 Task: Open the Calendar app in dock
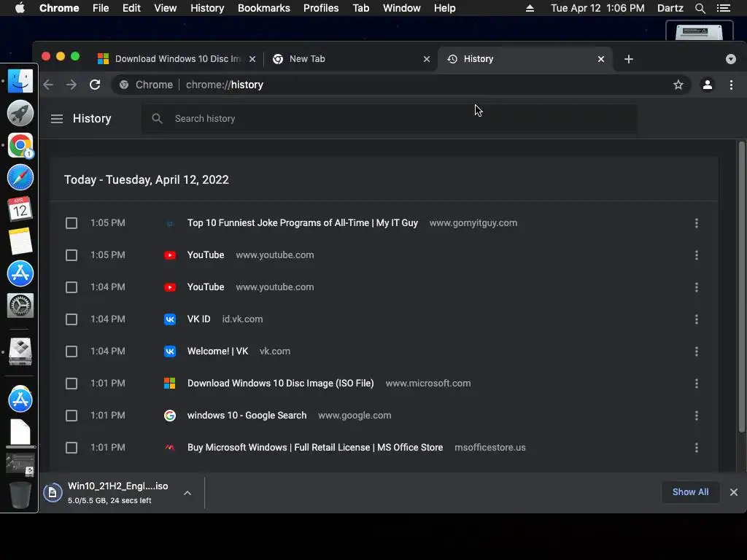pos(20,209)
